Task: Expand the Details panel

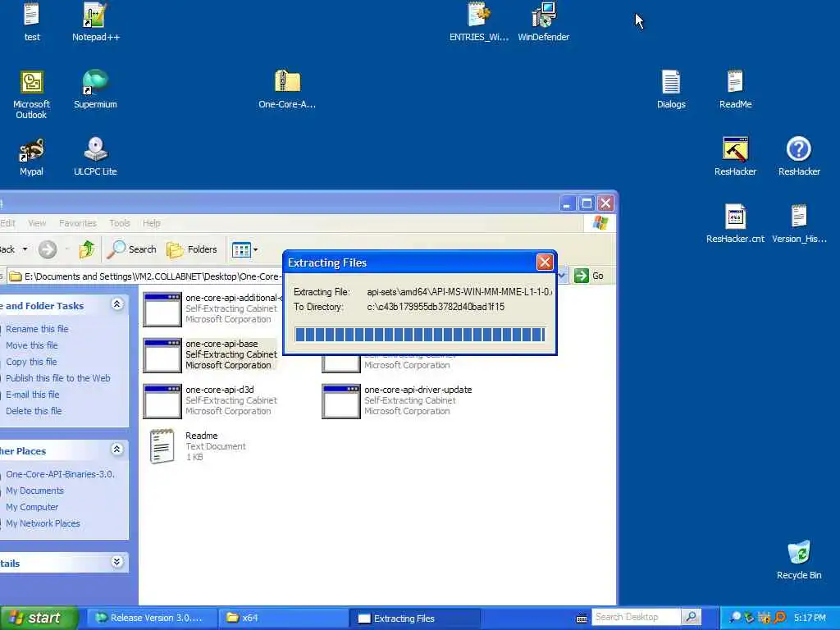Action: click(116, 561)
